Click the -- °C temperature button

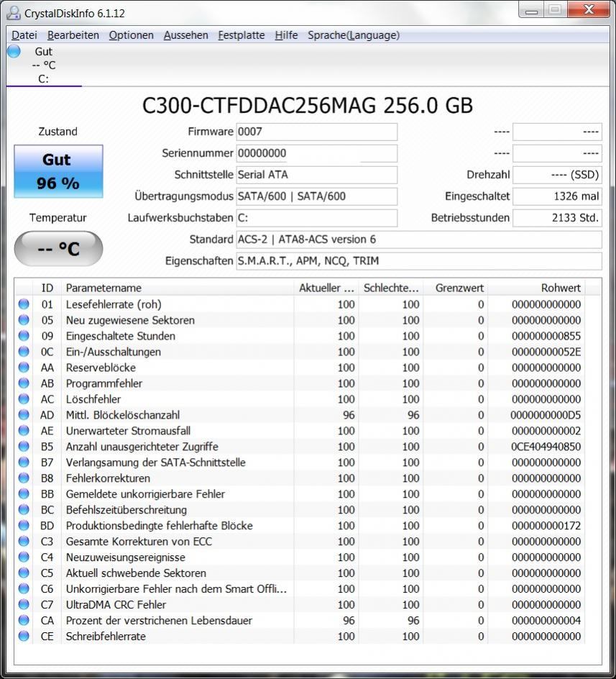click(x=58, y=249)
